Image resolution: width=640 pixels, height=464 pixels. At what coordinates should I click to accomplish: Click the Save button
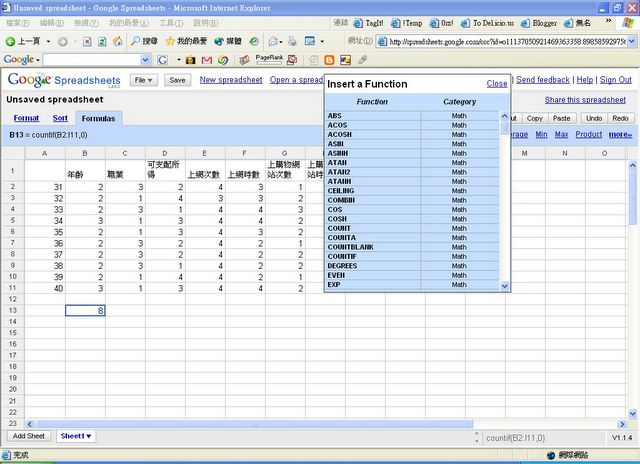click(x=178, y=80)
